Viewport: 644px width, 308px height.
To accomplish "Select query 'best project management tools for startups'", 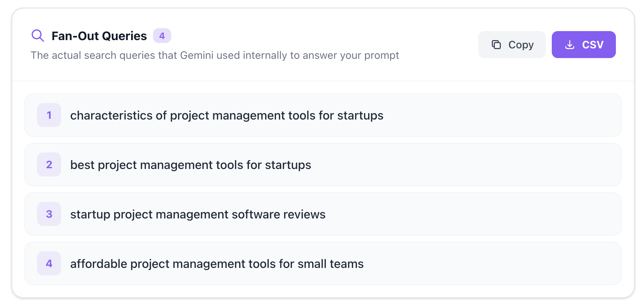I will point(190,165).
